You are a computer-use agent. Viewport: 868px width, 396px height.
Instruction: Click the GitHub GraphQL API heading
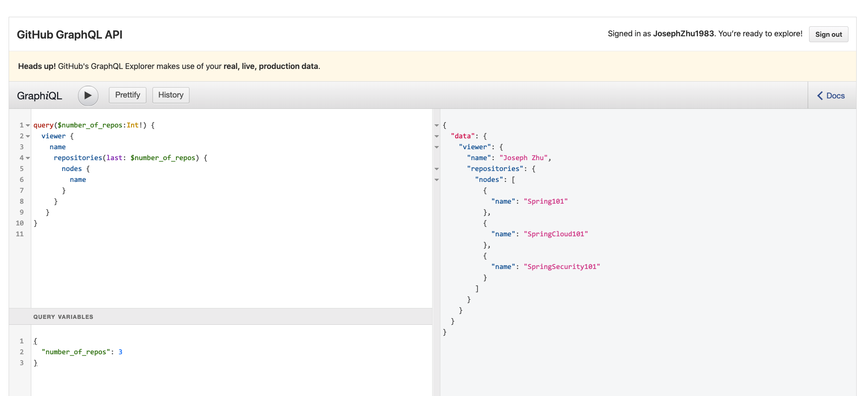coord(69,35)
